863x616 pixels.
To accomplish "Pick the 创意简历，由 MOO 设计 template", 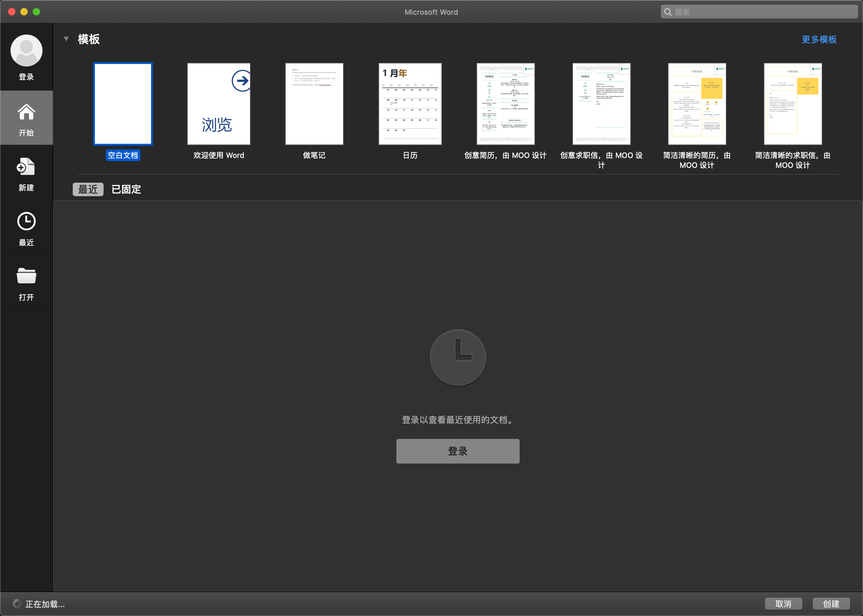I will tap(505, 104).
